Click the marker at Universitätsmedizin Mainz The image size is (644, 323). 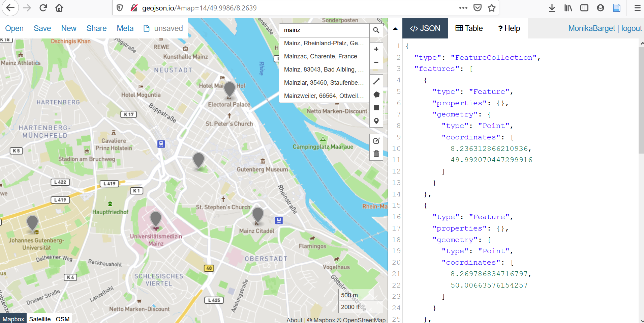[156, 220]
